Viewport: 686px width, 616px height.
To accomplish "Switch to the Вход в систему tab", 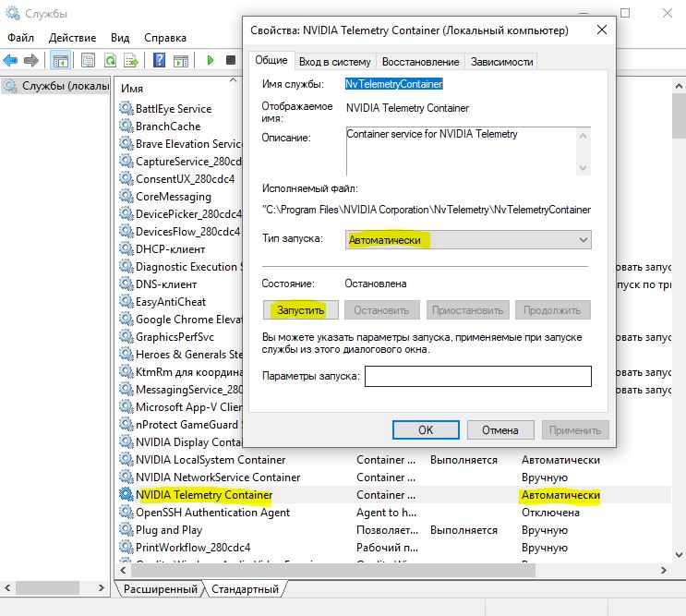I will 334,62.
